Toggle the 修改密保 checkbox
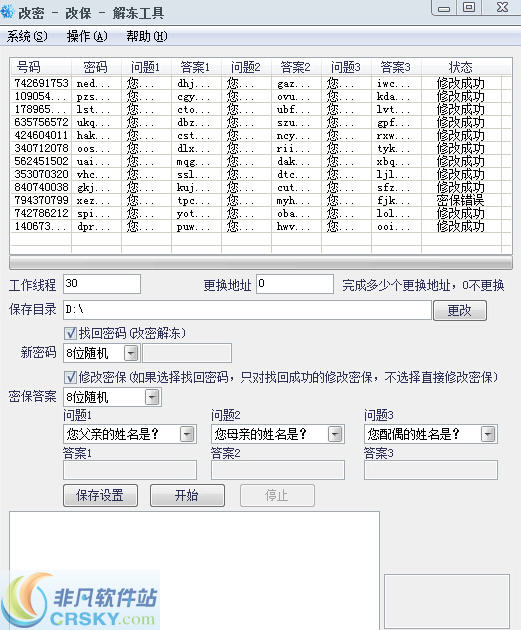The width and height of the screenshot is (521, 630). [x=70, y=377]
